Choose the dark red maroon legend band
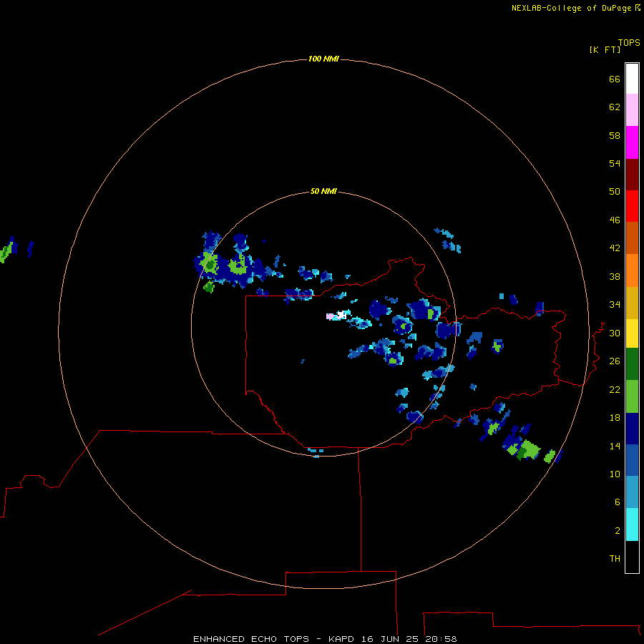Screen dimensions: 644x644 632,174
